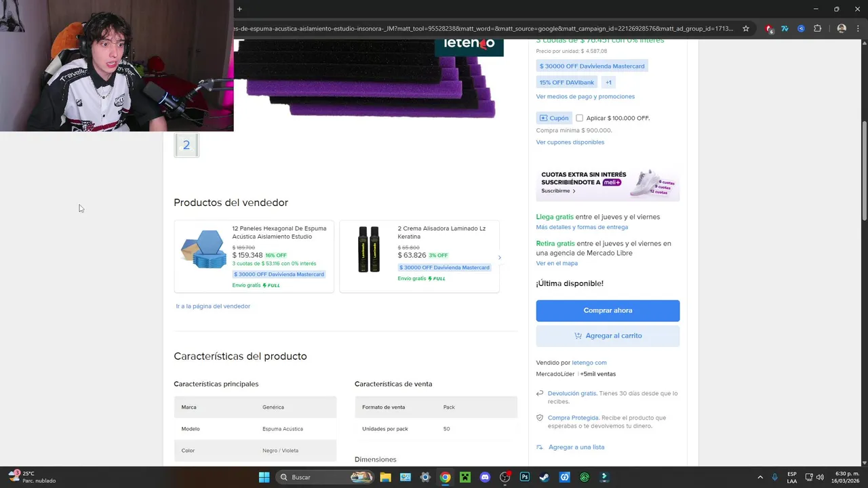
Task: Click the Cupón ticket badge
Action: [x=554, y=118]
